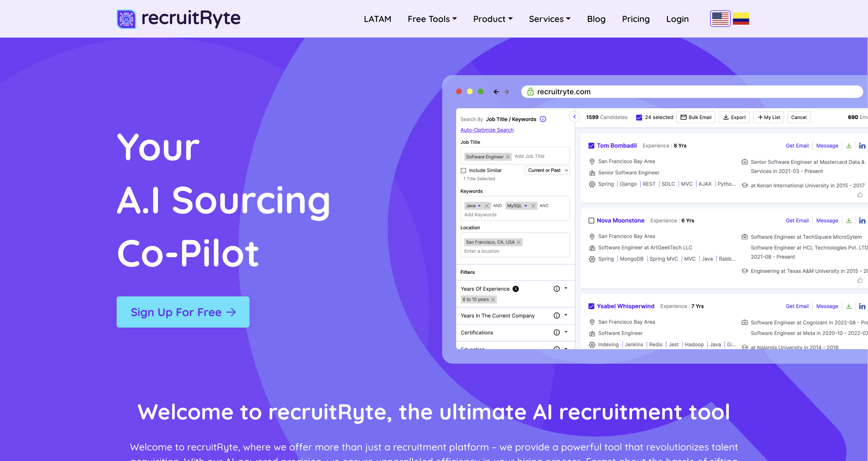Remove the 6 to 10 years tag

[493, 299]
